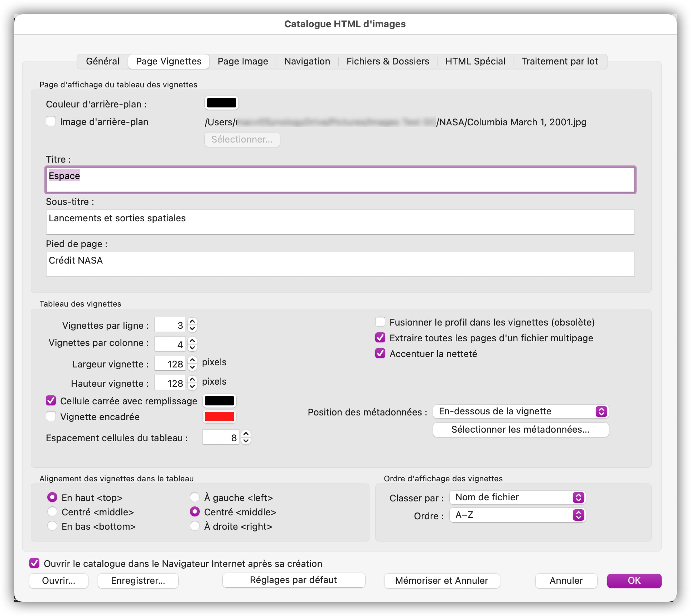Increase Largeur vignette with stepper up arrow
This screenshot has height=616, width=691.
[x=192, y=360]
